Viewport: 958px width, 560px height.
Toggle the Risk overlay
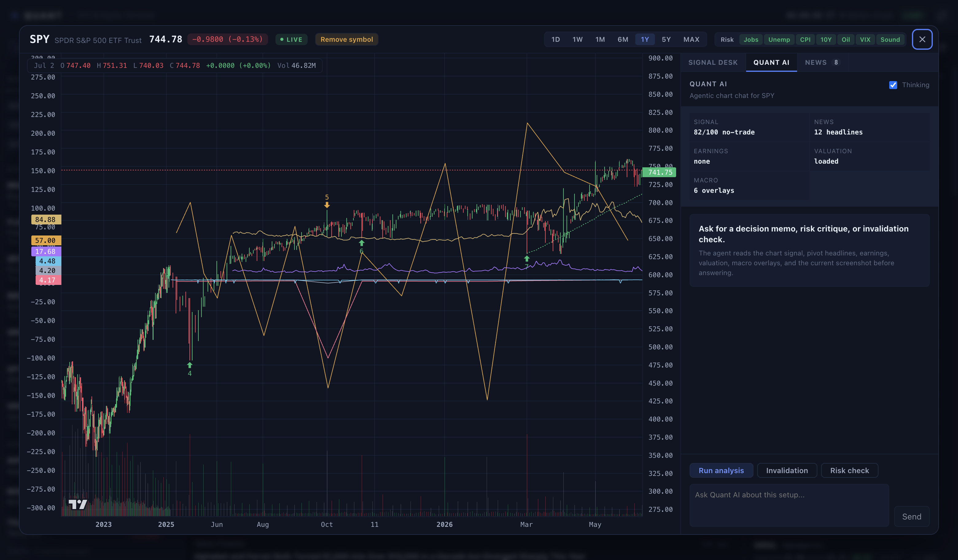pos(727,40)
